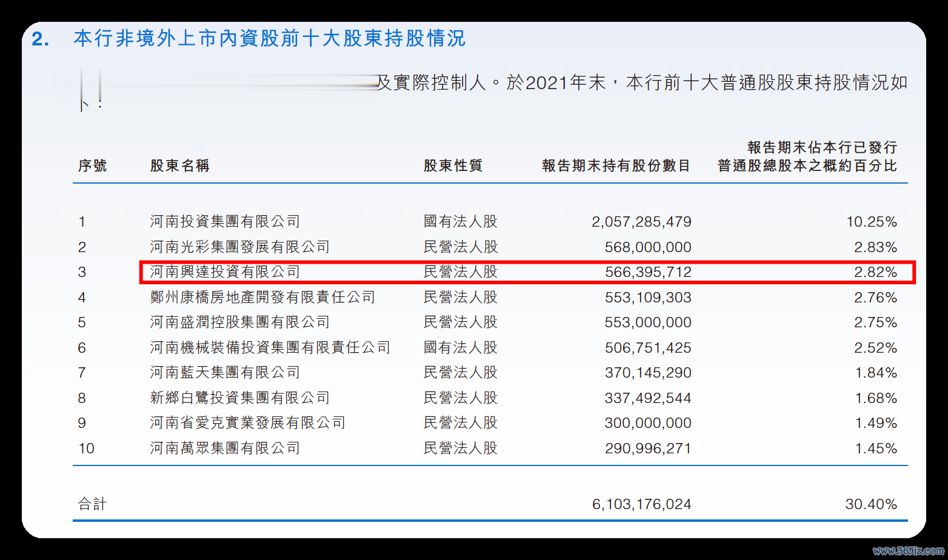Click 民營法人股 in 河南興達投資 row

pyautogui.click(x=461, y=272)
